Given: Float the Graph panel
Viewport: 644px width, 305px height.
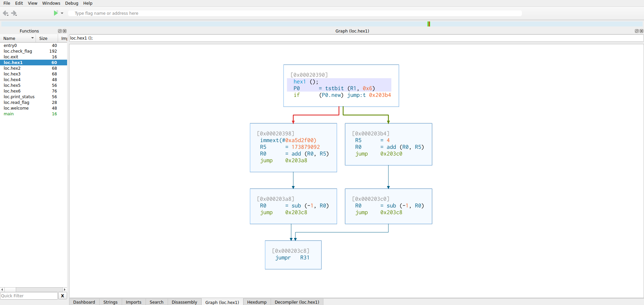Looking at the screenshot, I should (636, 31).
